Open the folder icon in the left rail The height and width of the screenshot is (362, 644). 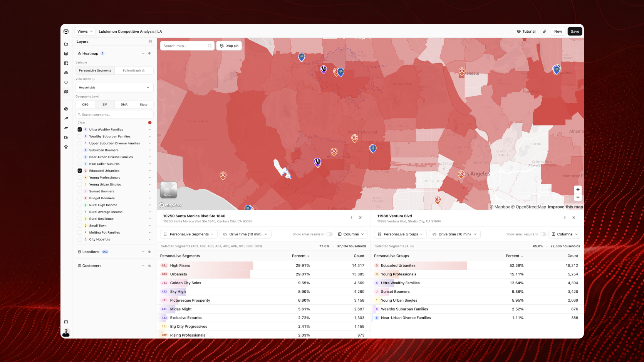coord(66,44)
